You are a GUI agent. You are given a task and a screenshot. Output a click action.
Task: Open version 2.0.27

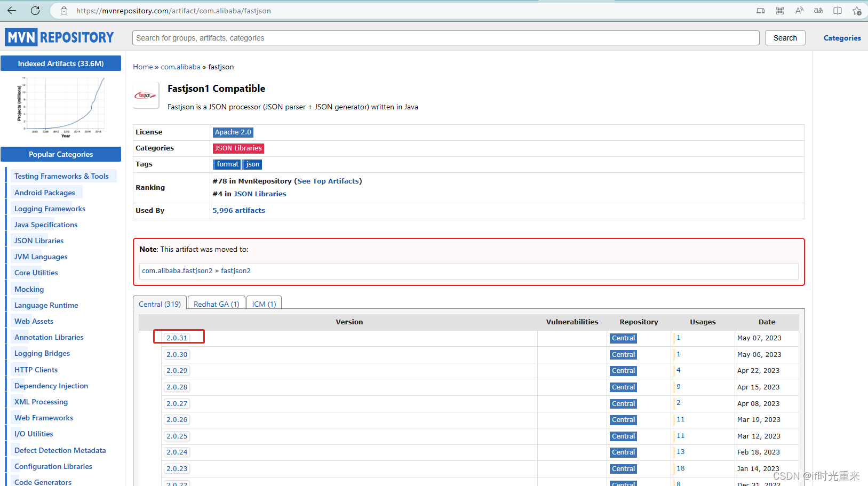click(177, 404)
